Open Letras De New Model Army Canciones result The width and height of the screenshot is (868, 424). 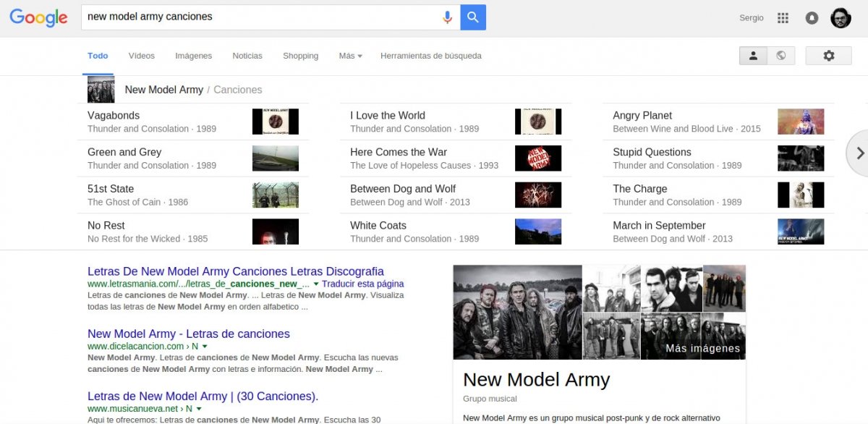[236, 271]
